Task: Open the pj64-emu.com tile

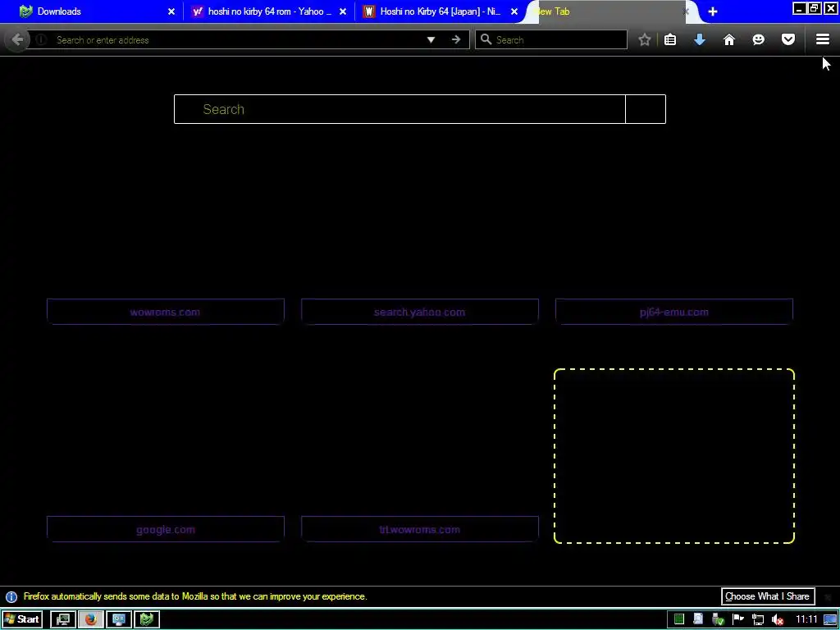Action: click(674, 312)
